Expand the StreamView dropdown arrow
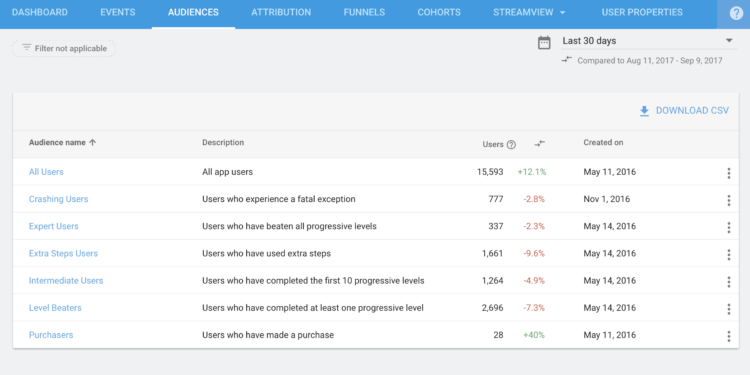This screenshot has height=375, width=750. point(562,13)
